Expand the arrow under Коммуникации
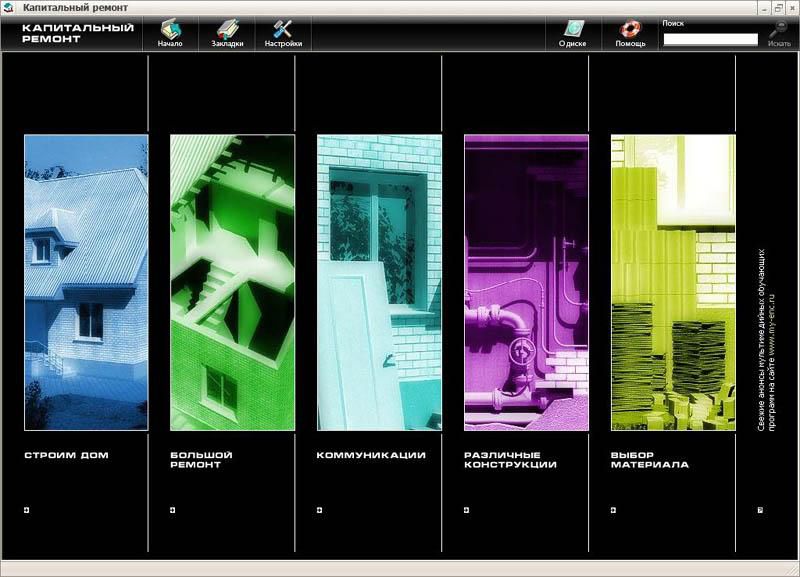The height and width of the screenshot is (577, 800). point(320,510)
